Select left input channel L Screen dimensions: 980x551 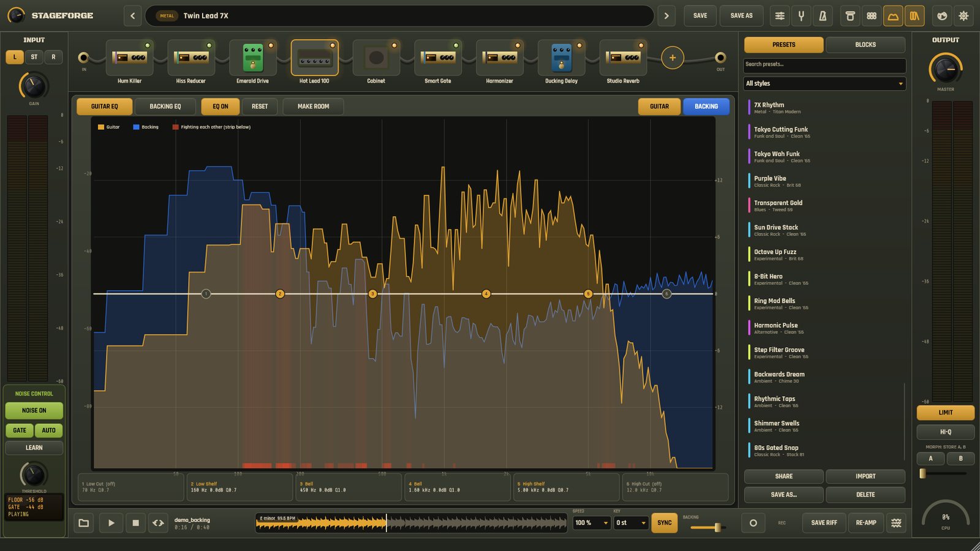(x=15, y=57)
